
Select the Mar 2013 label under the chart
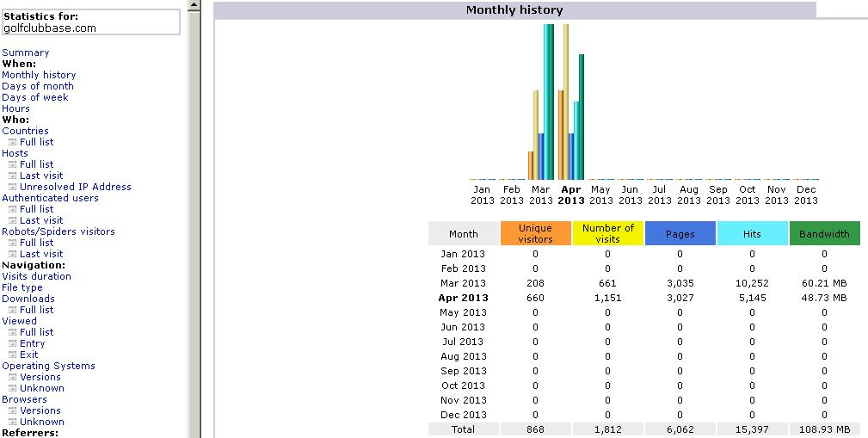[x=541, y=195]
